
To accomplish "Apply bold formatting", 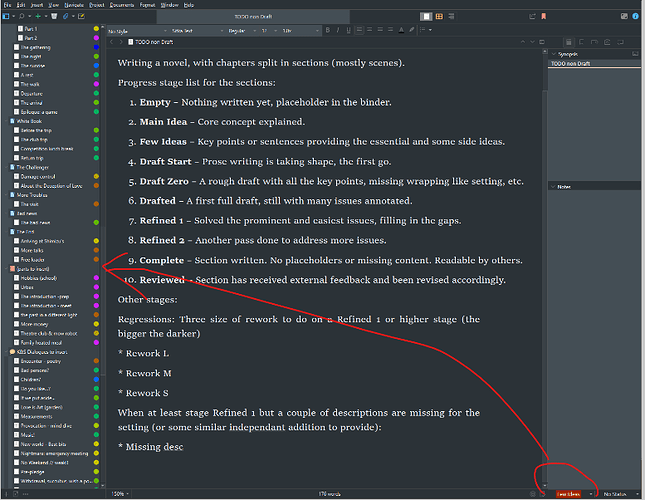I will (x=328, y=30).
